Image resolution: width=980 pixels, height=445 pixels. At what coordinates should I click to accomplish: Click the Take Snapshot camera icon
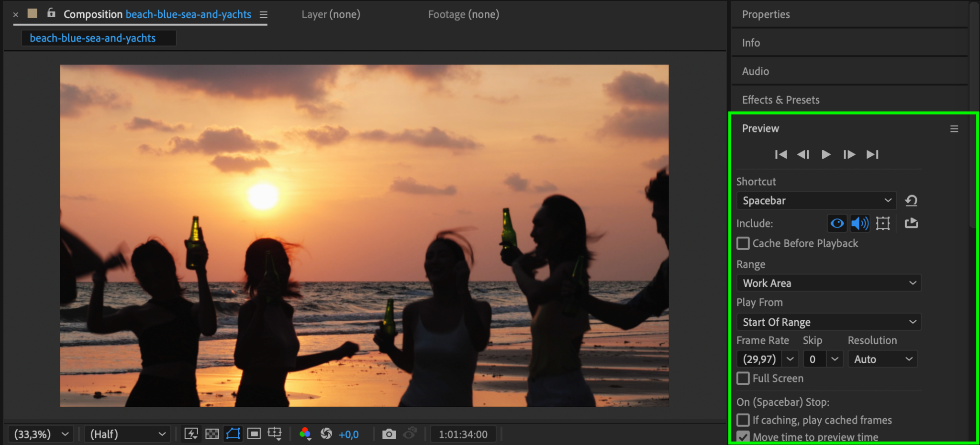coord(389,434)
